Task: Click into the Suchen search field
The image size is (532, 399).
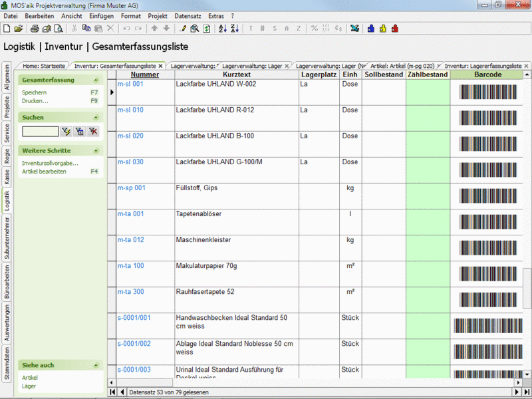Action: pyautogui.click(x=41, y=131)
